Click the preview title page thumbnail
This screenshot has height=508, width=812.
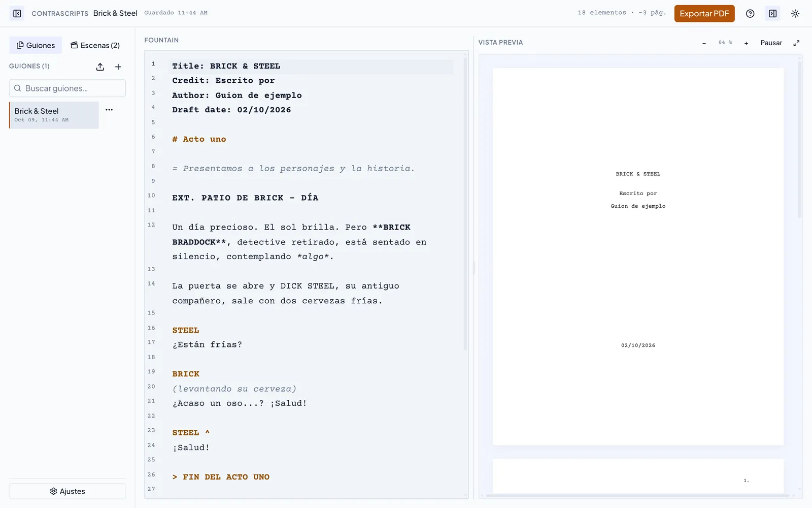coord(638,257)
